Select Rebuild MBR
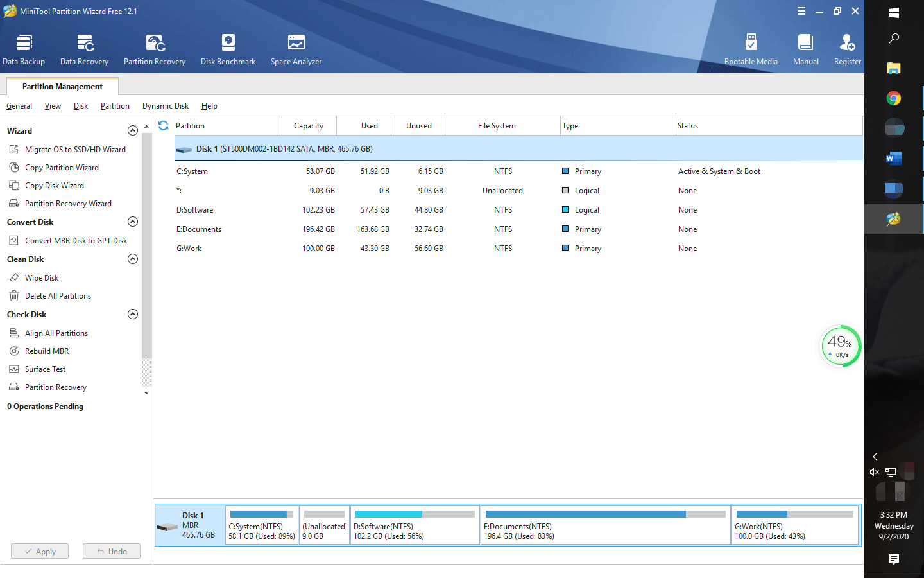The height and width of the screenshot is (578, 924). [47, 351]
